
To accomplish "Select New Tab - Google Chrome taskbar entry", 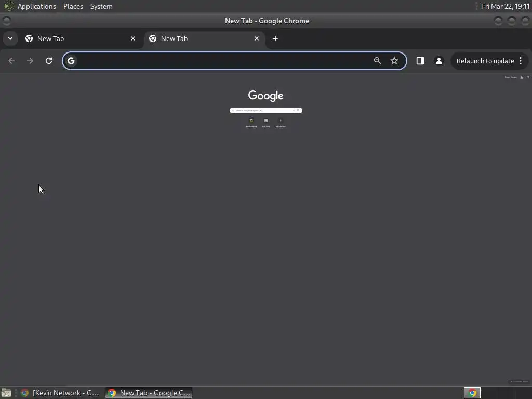I will (149, 393).
